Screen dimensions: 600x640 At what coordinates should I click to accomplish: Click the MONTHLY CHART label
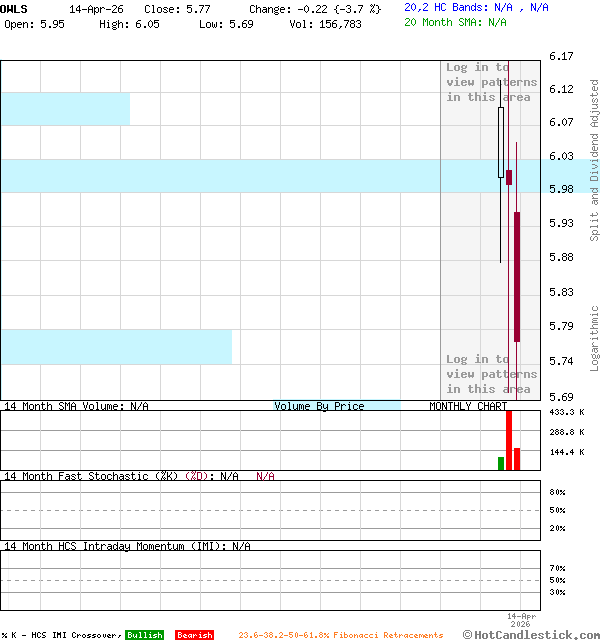467,406
